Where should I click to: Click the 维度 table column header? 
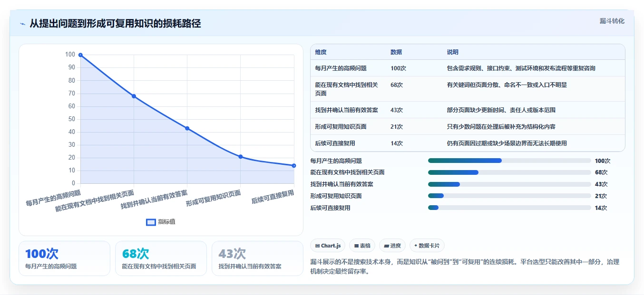321,52
